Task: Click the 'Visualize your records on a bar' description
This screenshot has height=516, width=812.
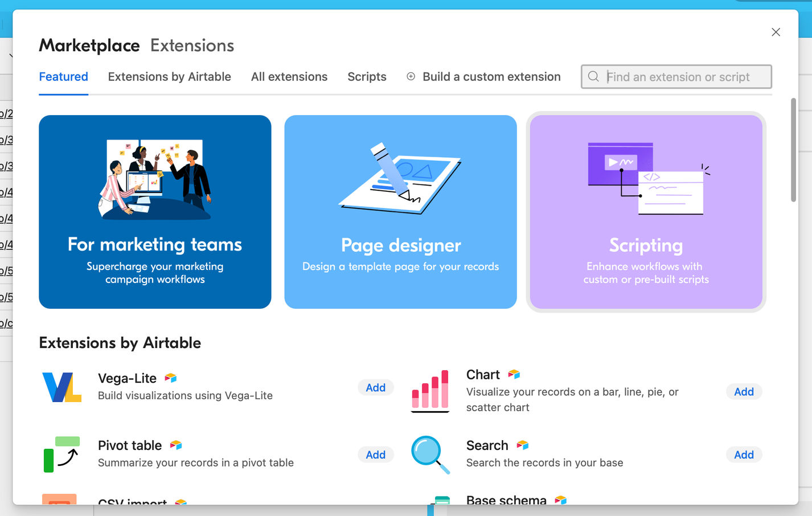Action: tap(572, 399)
